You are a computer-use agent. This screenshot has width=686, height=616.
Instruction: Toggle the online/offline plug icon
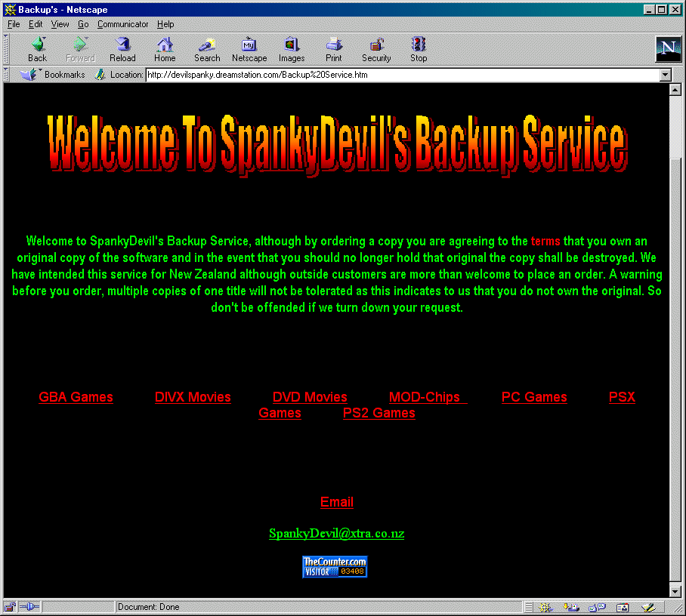tap(29, 607)
